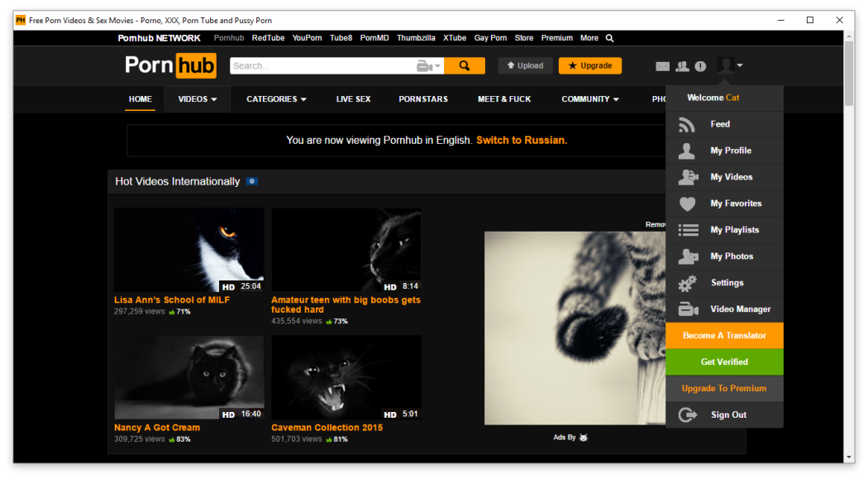Click Upgrade To Premium
The width and height of the screenshot is (868, 479).
[725, 389]
